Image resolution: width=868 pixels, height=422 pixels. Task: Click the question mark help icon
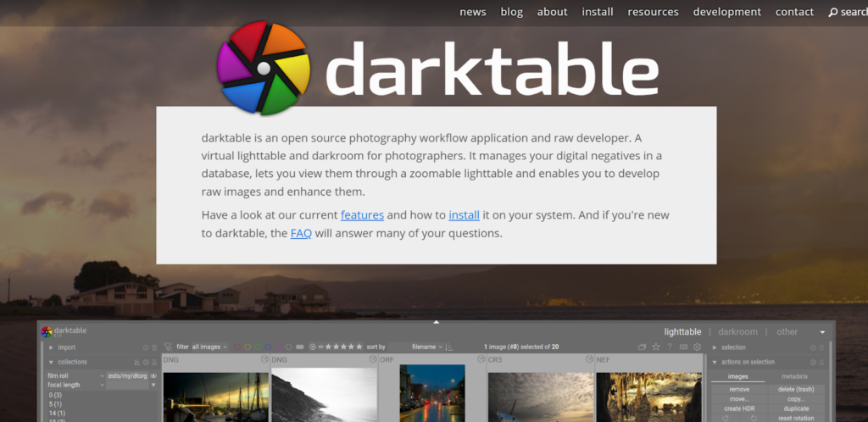670,347
